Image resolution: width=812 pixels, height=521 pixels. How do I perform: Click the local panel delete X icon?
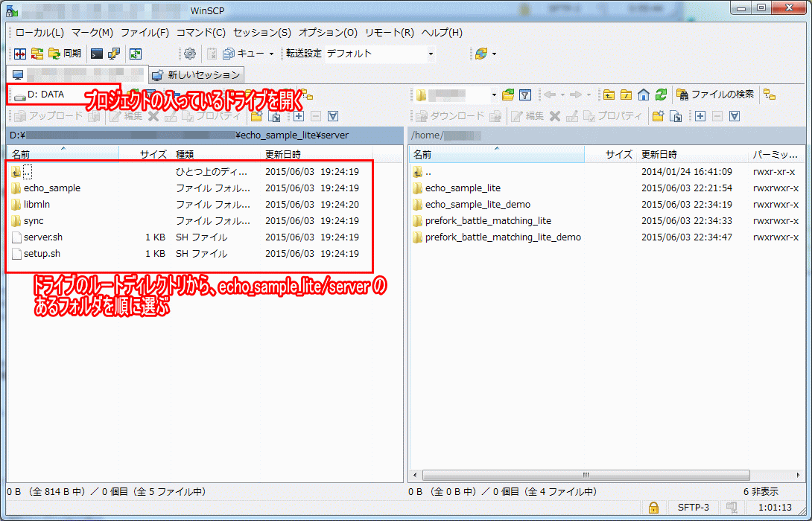153,116
